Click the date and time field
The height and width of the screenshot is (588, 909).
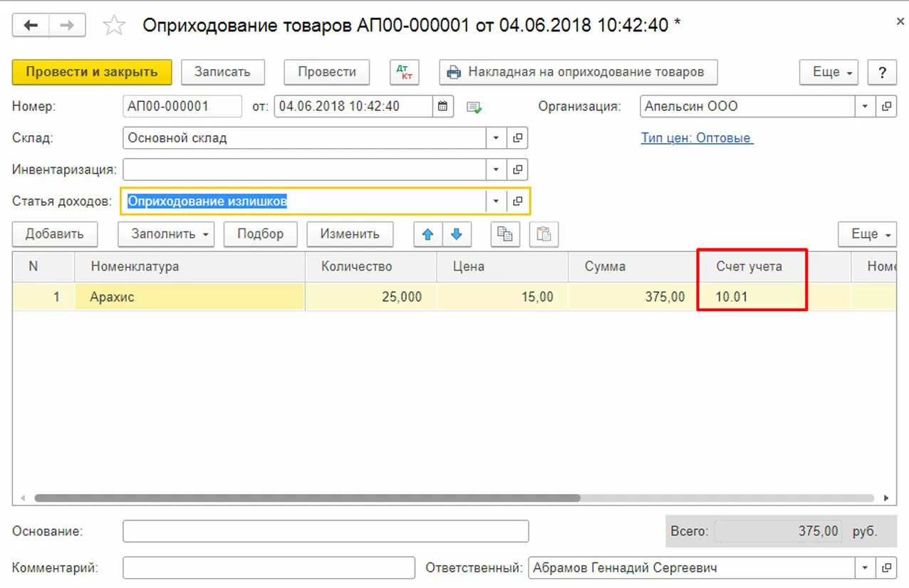click(x=353, y=107)
